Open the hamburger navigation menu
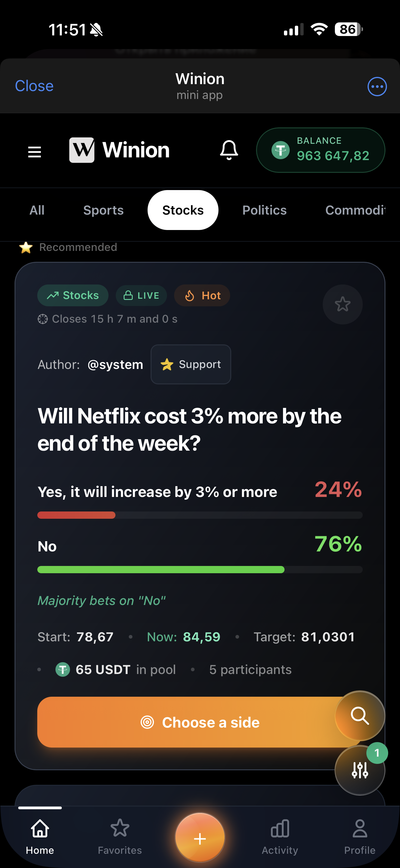400x868 pixels. pyautogui.click(x=34, y=151)
